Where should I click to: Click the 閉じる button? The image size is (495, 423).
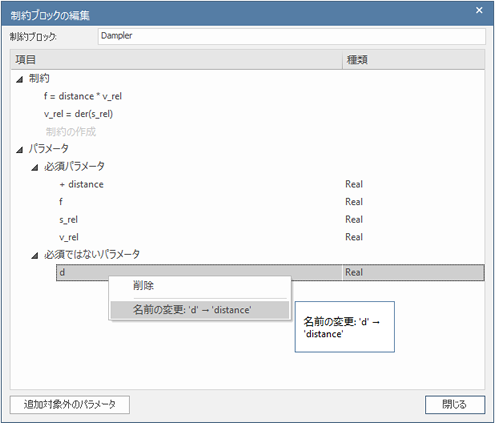click(x=455, y=405)
